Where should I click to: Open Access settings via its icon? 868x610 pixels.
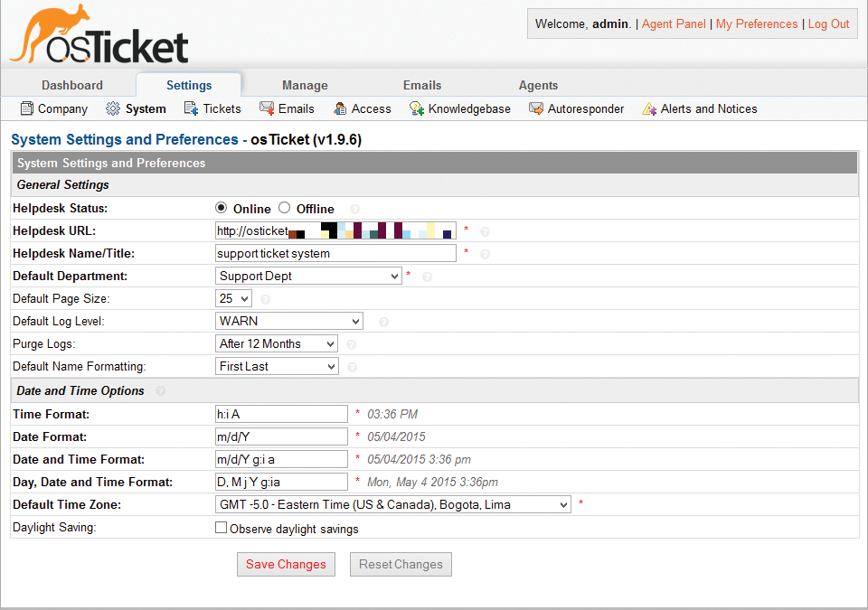(340, 109)
